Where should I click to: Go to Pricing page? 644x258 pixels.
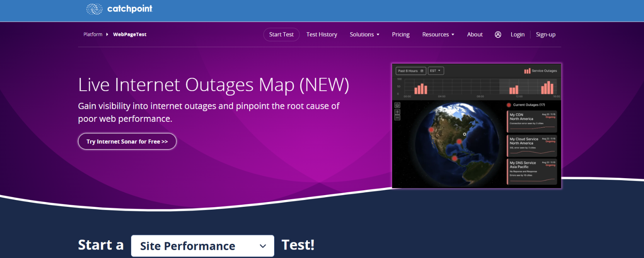(401, 35)
